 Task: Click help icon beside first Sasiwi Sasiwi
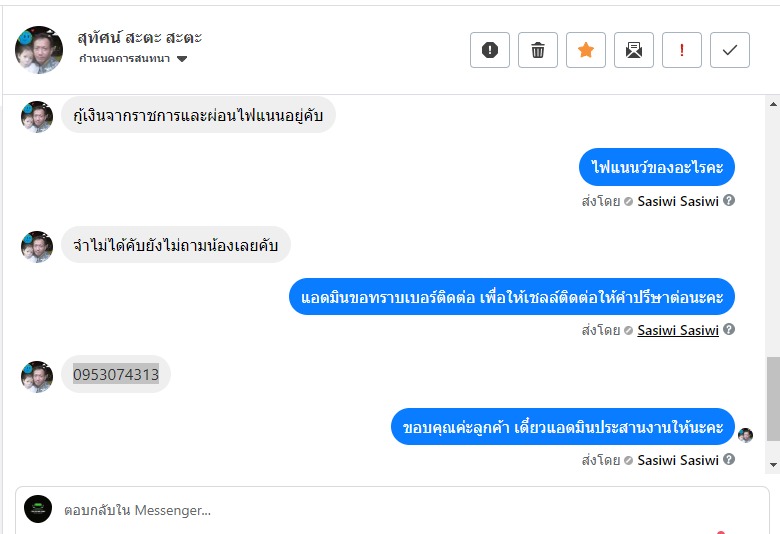tap(729, 200)
